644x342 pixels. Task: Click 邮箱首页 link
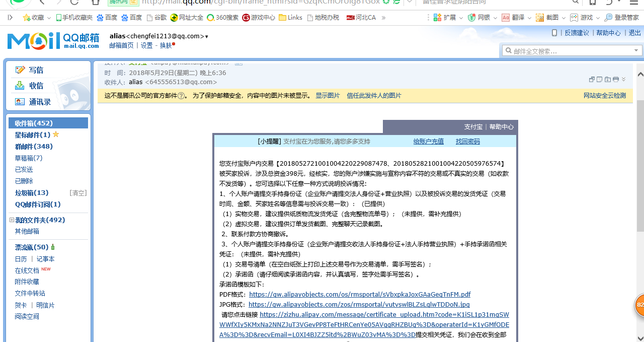[x=121, y=45]
